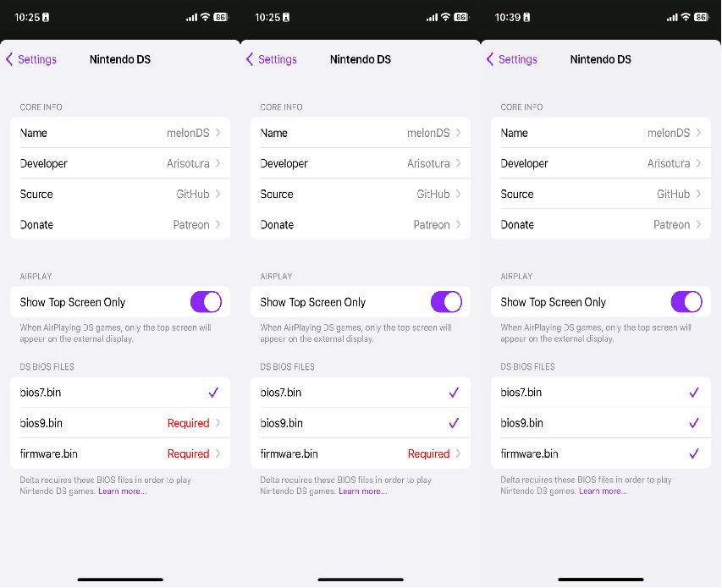This screenshot has width=722, height=588.
Task: Go back to Settings on the 10:39 screen
Action: [x=512, y=59]
